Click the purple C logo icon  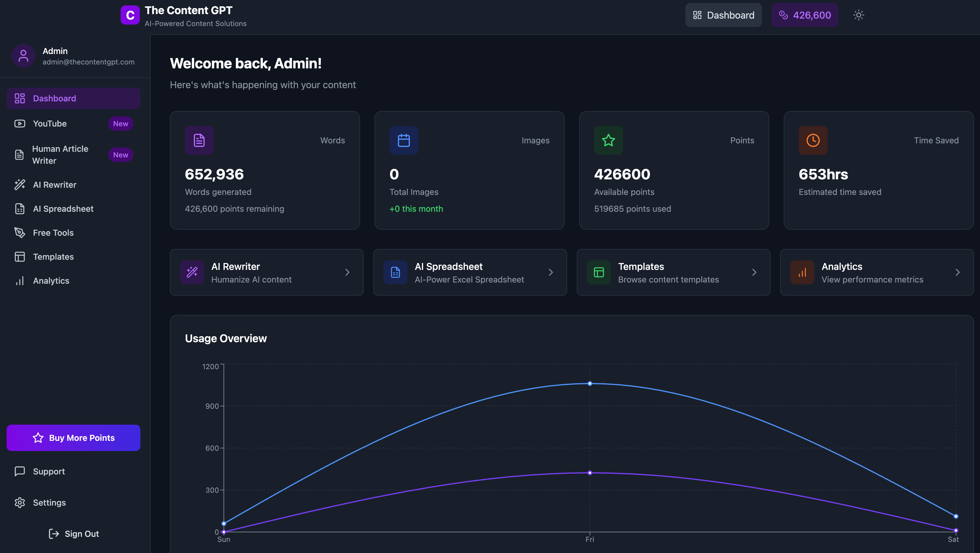(x=130, y=15)
